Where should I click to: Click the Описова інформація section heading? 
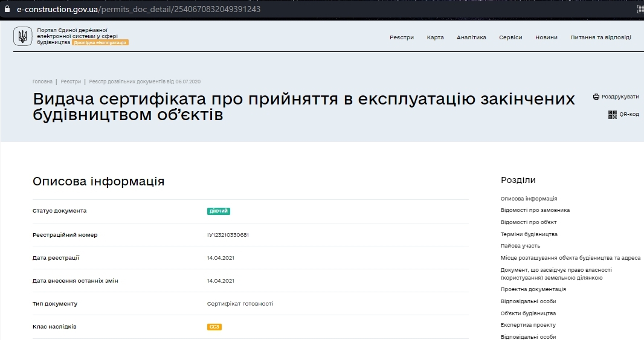[98, 182]
